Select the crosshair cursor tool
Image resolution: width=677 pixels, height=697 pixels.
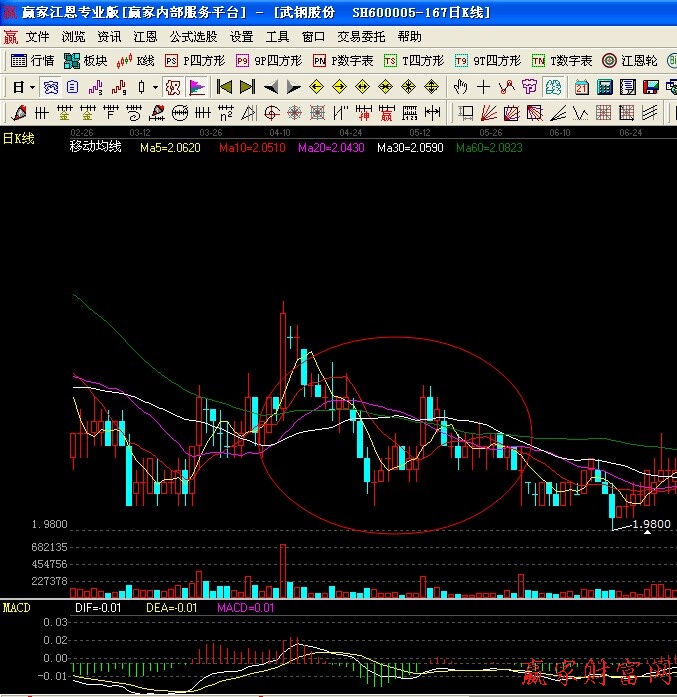484,87
